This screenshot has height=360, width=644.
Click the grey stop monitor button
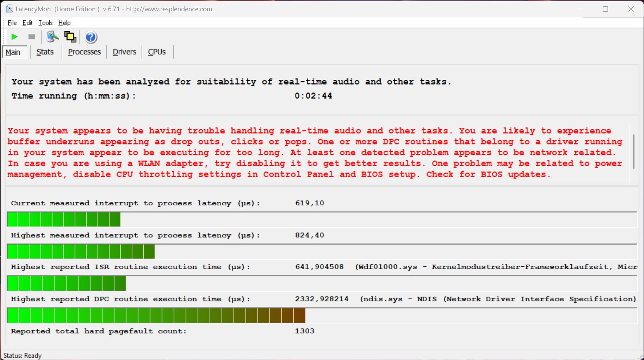32,37
